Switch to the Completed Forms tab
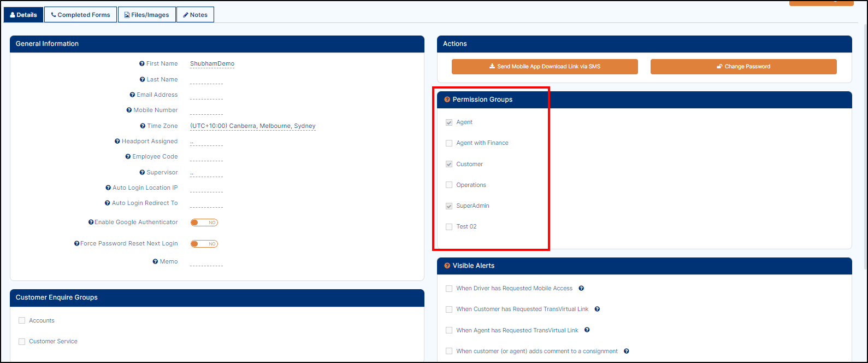Screen dimensions: 868x363 tap(80, 15)
